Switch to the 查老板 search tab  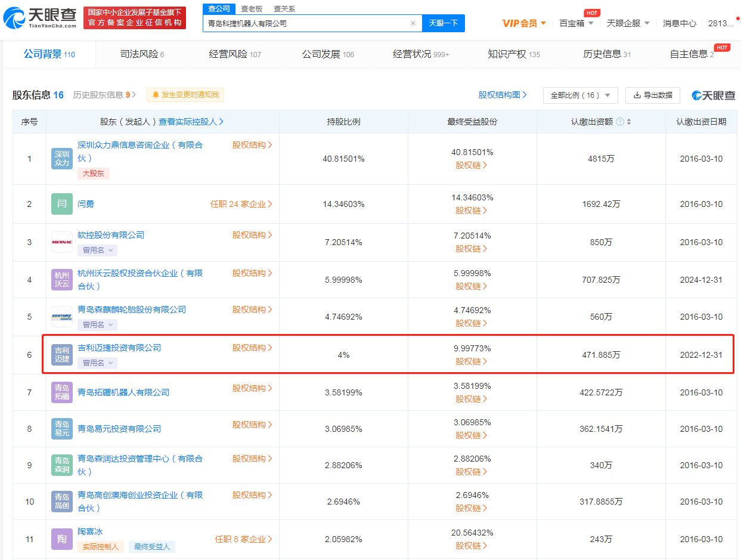click(x=252, y=9)
